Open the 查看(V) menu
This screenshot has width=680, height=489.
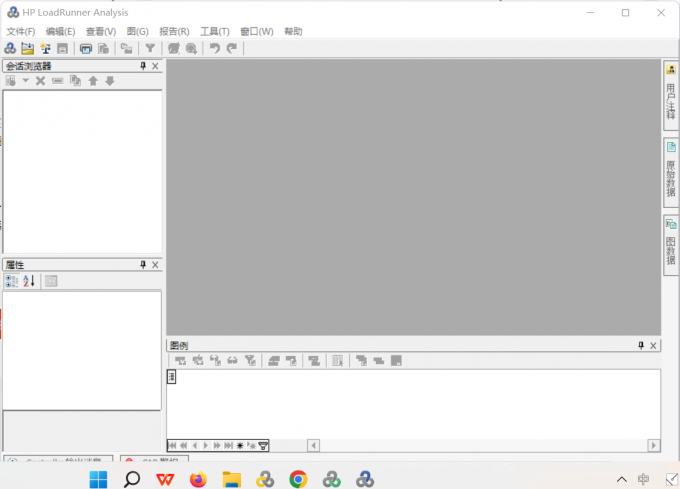[101, 31]
